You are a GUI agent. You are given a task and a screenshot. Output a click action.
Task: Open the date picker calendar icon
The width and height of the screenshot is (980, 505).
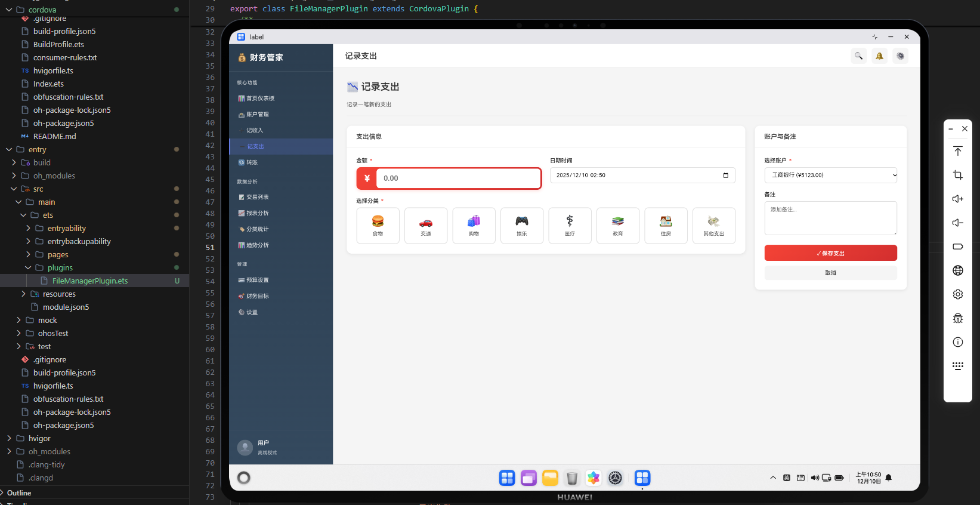726,175
